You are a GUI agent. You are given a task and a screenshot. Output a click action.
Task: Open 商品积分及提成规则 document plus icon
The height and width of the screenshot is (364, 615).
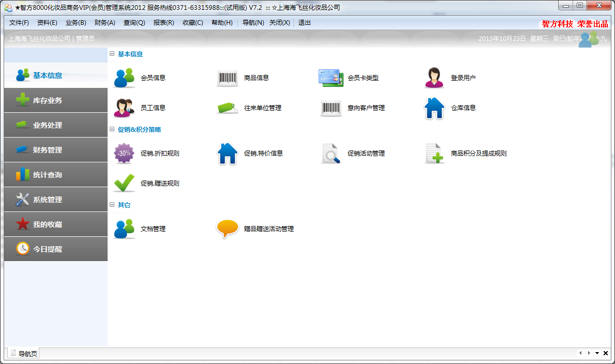[434, 154]
